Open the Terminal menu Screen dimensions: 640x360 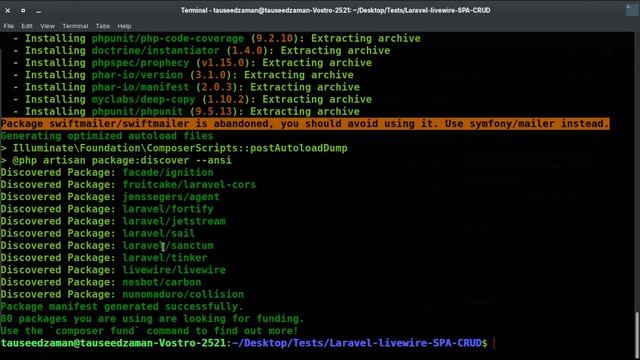75,26
